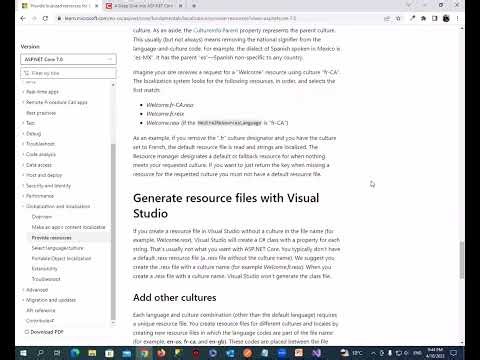The width and height of the screenshot is (480, 360).
Task: Click the Add other cultures heading
Action: tap(175, 297)
